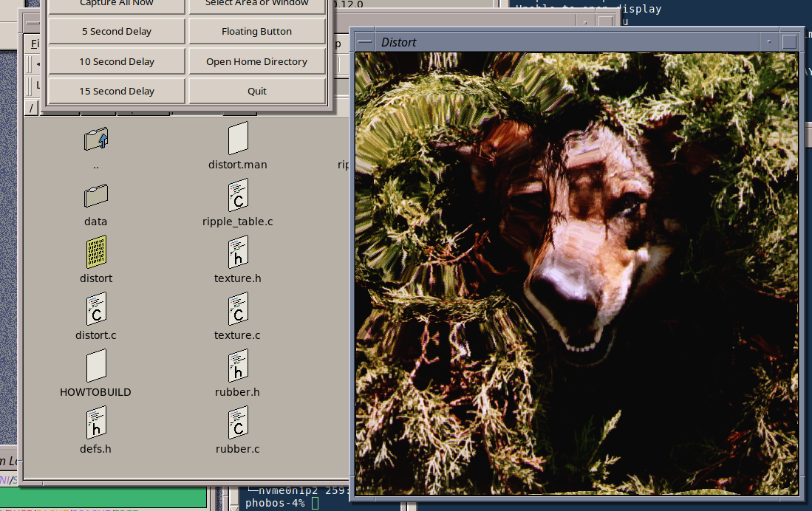Open the data folder icon

96,196
